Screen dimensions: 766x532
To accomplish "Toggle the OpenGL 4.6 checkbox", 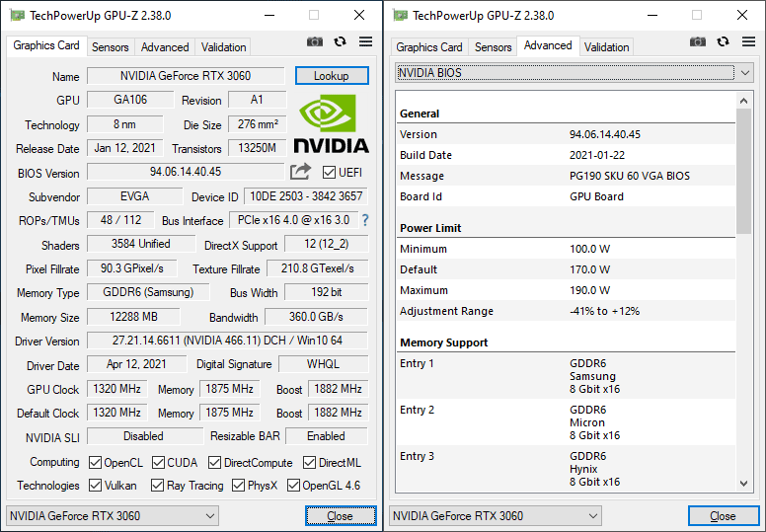I will (x=293, y=485).
